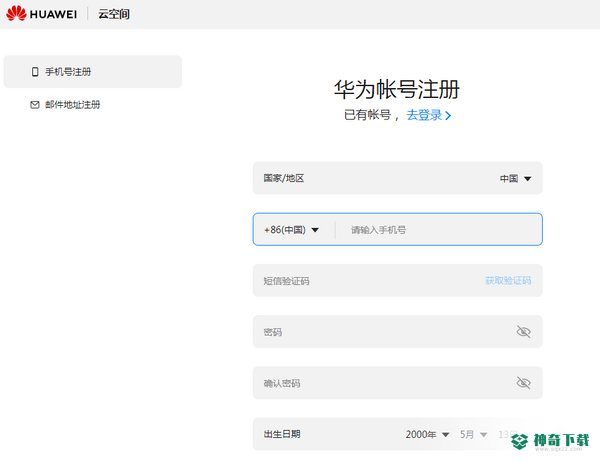Click the arrow chevron after 去登录
The height and width of the screenshot is (463, 600).
[x=448, y=116]
